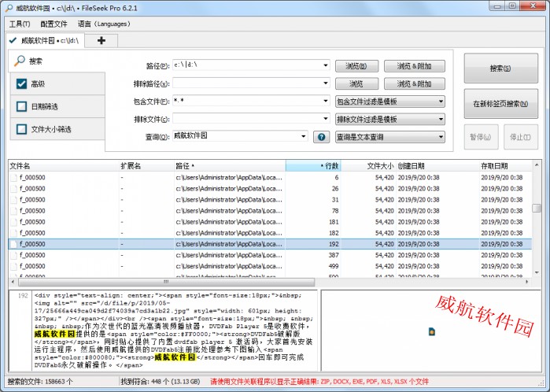
Task: Uncheck the 高级 advanced checkbox
Action: [21, 84]
